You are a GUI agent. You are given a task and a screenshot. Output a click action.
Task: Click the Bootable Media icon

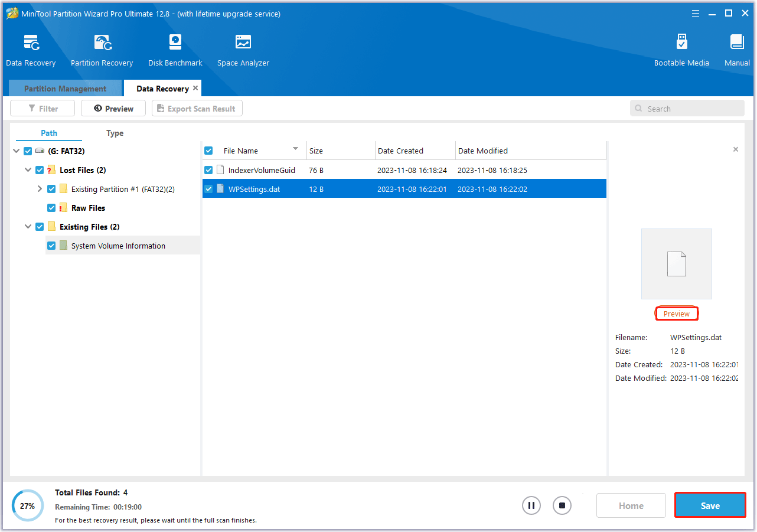[681, 44]
